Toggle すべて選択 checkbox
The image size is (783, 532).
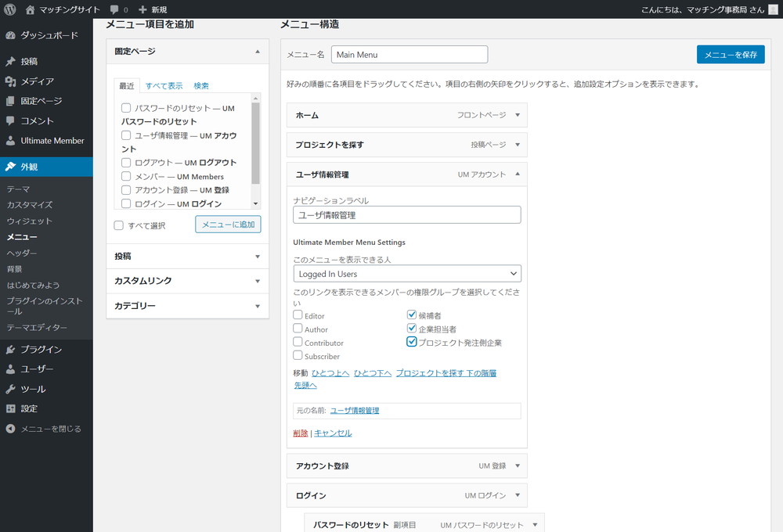(x=118, y=225)
